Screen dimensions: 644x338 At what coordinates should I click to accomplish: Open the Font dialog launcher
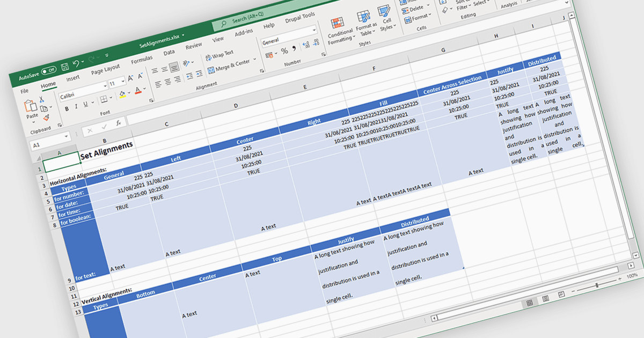pos(151,100)
